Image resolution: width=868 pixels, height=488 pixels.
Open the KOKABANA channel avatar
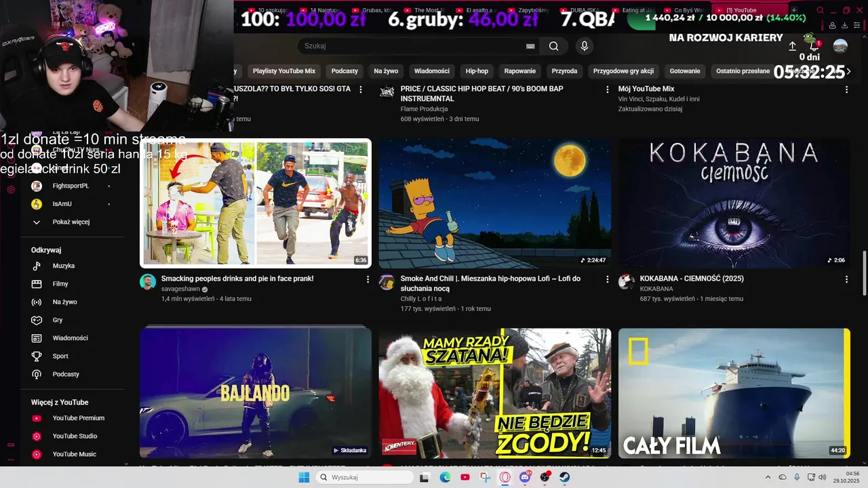pos(626,282)
